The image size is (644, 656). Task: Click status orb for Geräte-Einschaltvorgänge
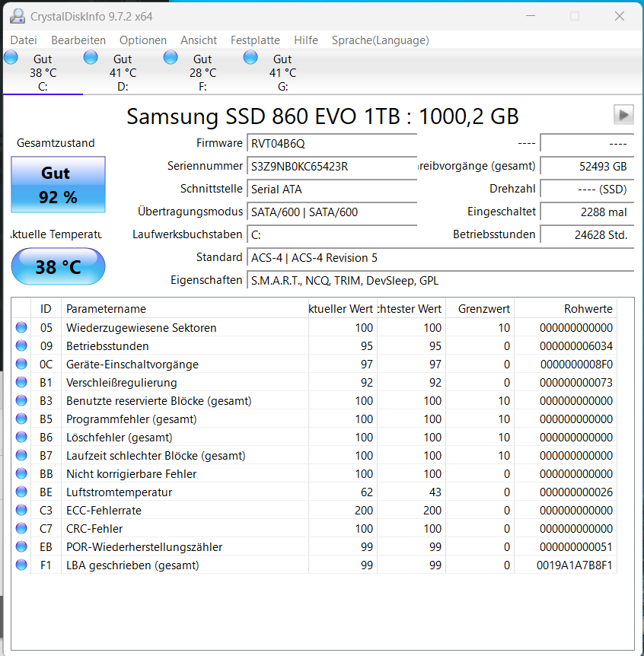21,364
